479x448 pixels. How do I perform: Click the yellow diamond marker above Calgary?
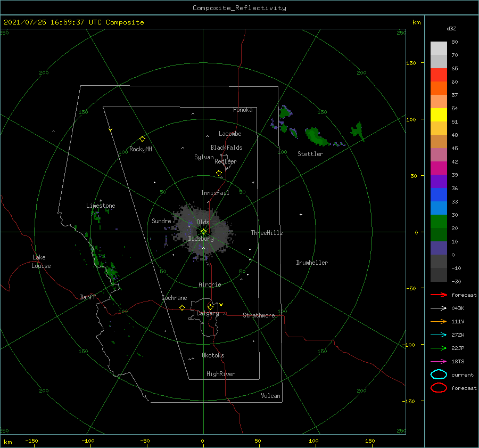pyautogui.click(x=210, y=307)
